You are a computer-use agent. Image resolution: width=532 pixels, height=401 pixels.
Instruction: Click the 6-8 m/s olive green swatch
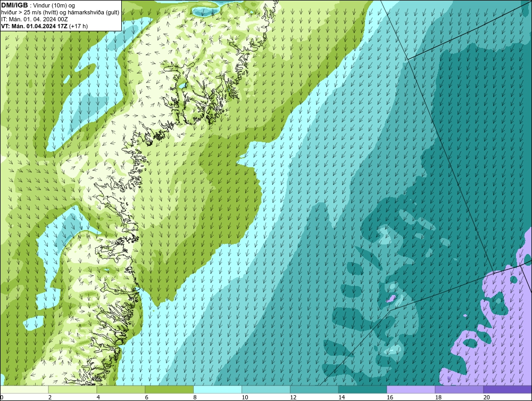coord(169,389)
